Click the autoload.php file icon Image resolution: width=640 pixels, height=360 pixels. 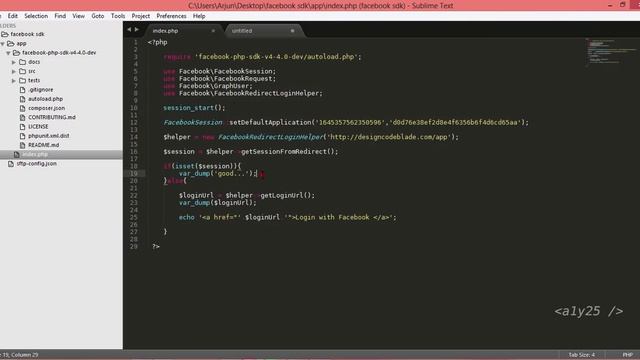pyautogui.click(x=22, y=99)
